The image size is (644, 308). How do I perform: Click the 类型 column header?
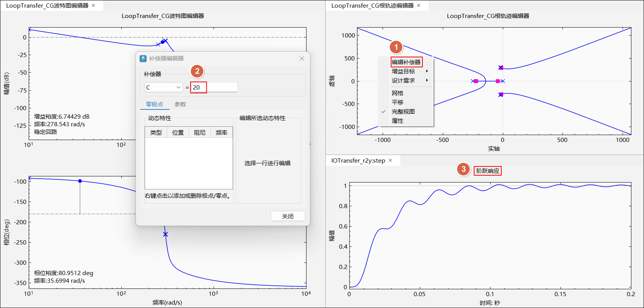click(156, 132)
